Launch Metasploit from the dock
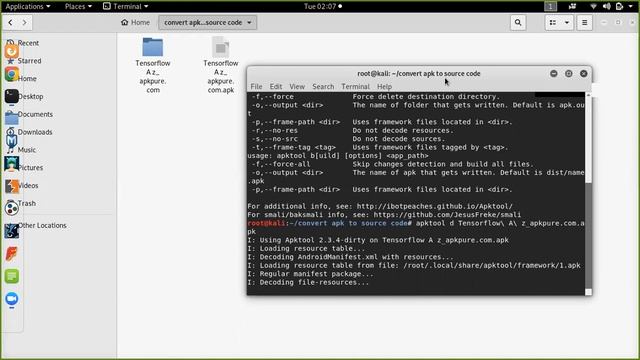 pyautogui.click(x=11, y=141)
